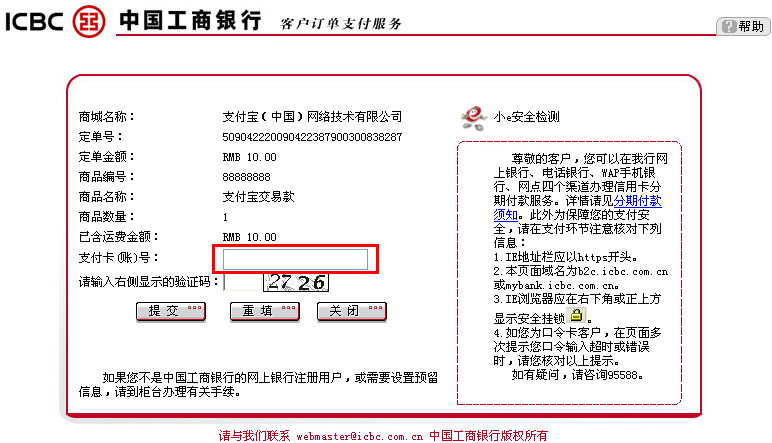Click the 中国工商银行 bank title
This screenshot has height=443, width=772.
click(x=190, y=21)
